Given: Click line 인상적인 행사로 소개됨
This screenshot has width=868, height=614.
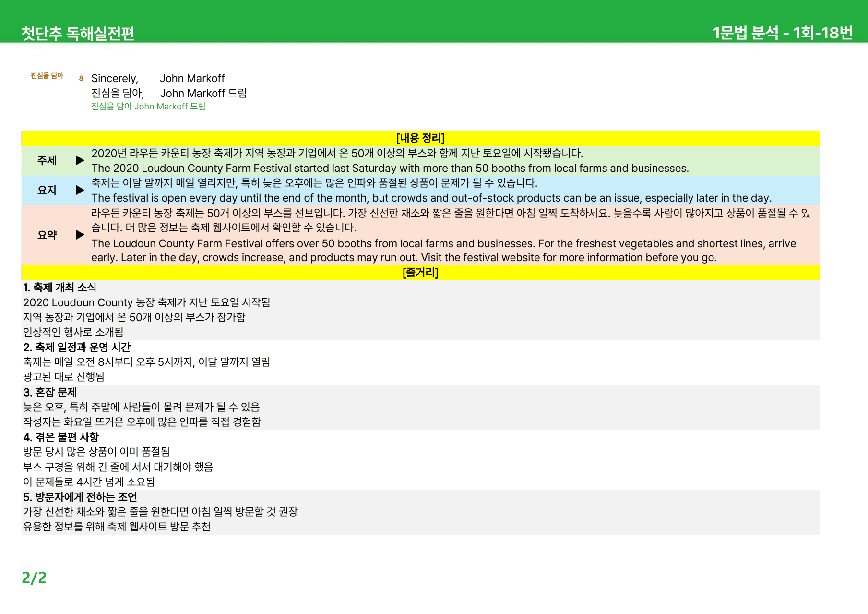Looking at the screenshot, I should tap(73, 332).
